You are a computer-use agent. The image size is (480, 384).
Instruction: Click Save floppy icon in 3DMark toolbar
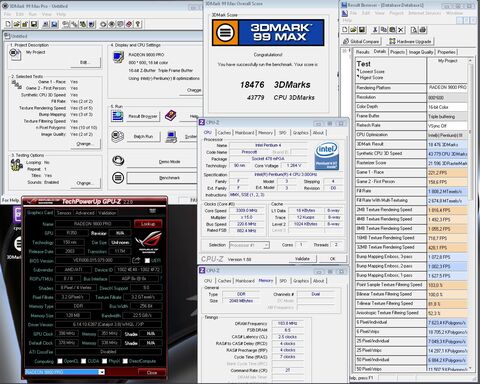34,24
